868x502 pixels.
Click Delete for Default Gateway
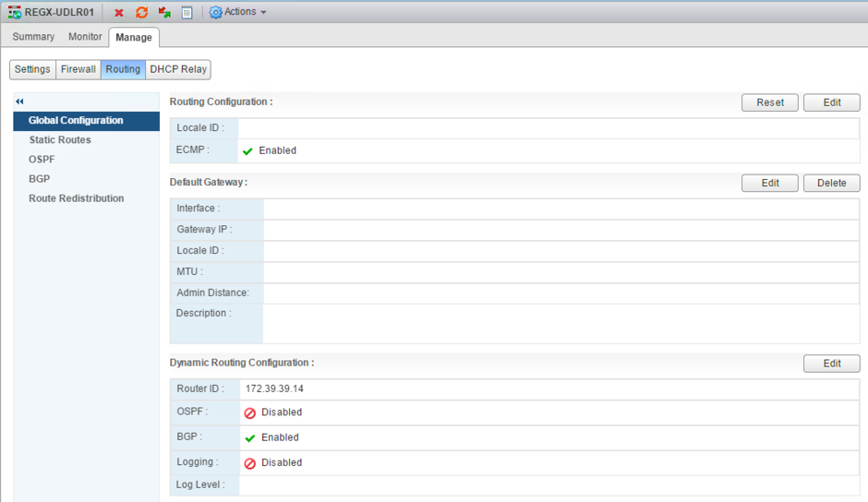pyautogui.click(x=831, y=183)
